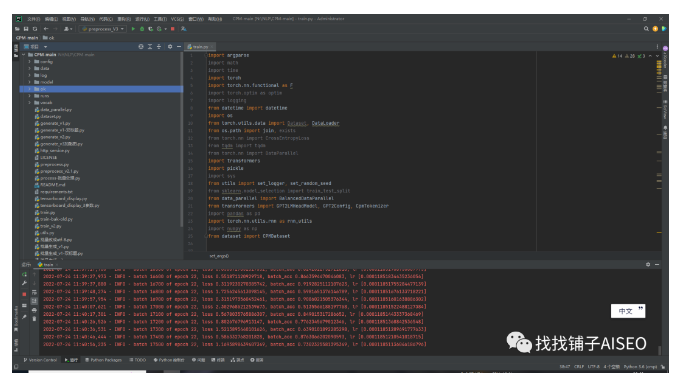Open Search Everywhere magnifier icon at top right
684x383 pixels.
[x=646, y=29]
